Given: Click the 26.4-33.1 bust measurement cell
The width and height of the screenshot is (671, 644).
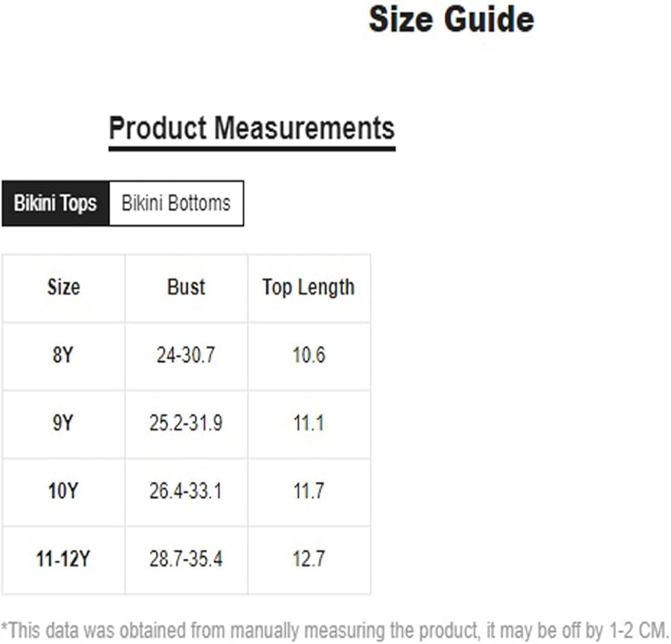Looking at the screenshot, I should click(186, 492).
